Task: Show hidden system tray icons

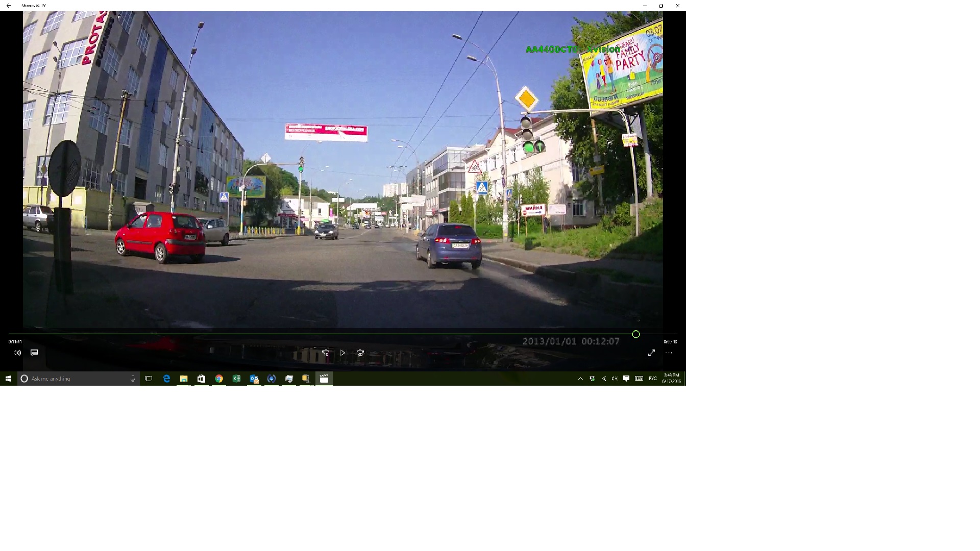Action: [580, 379]
